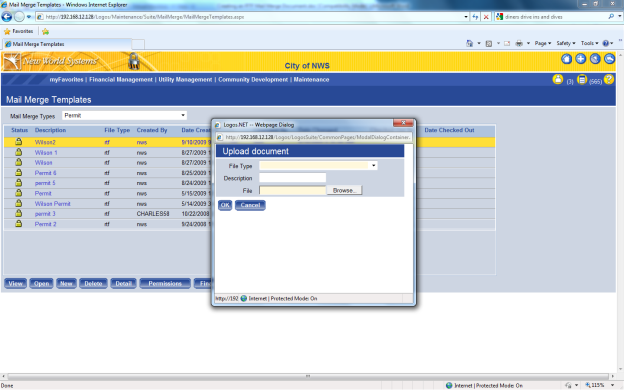Expand the zoom level dropdown arrow
624x390 pixels.
612,385
